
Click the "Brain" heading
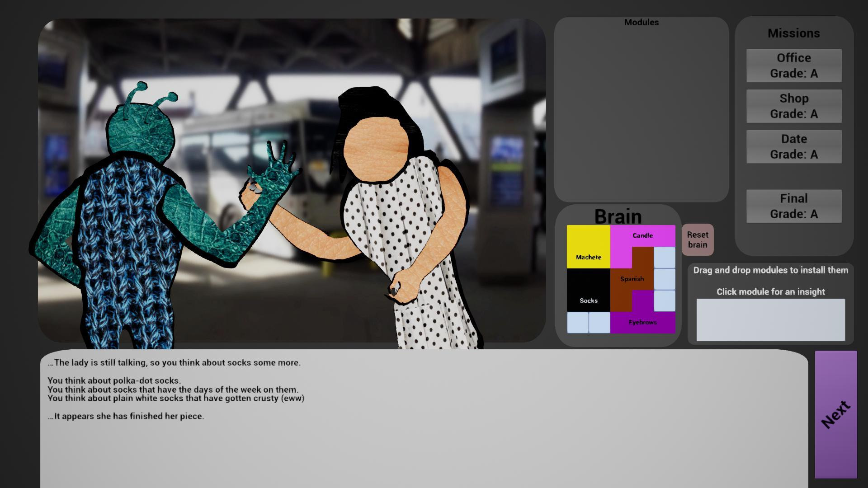(x=618, y=216)
